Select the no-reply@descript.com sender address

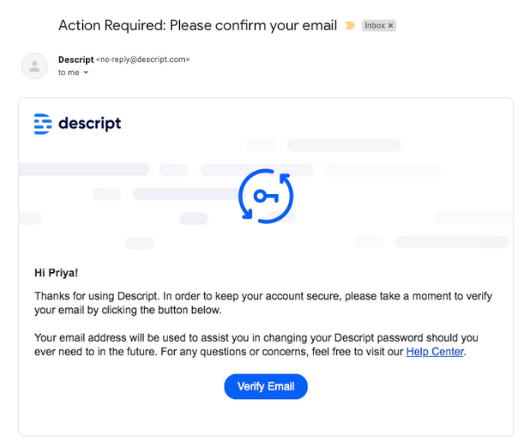pyautogui.click(x=143, y=59)
